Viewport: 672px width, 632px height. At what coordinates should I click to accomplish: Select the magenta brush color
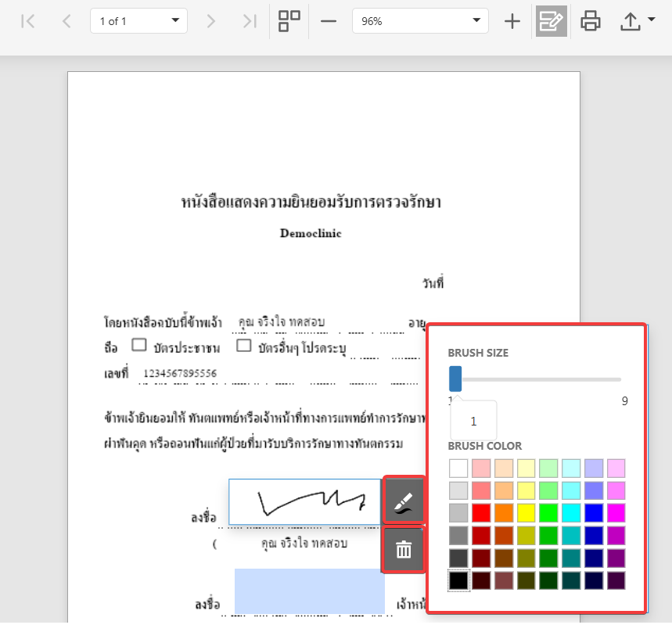point(616,513)
